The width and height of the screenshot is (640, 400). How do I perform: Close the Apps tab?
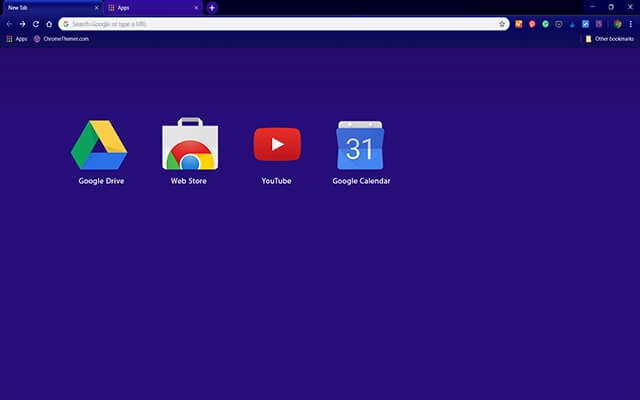[196, 8]
